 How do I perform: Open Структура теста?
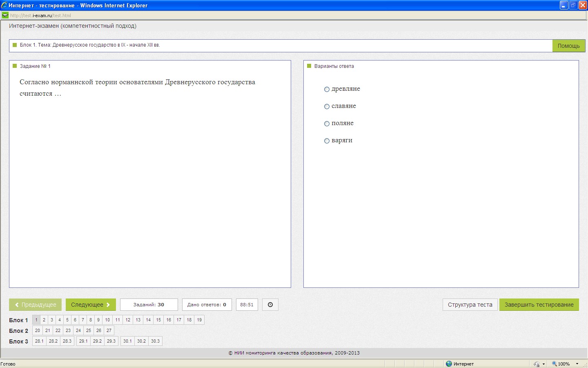pyautogui.click(x=470, y=305)
